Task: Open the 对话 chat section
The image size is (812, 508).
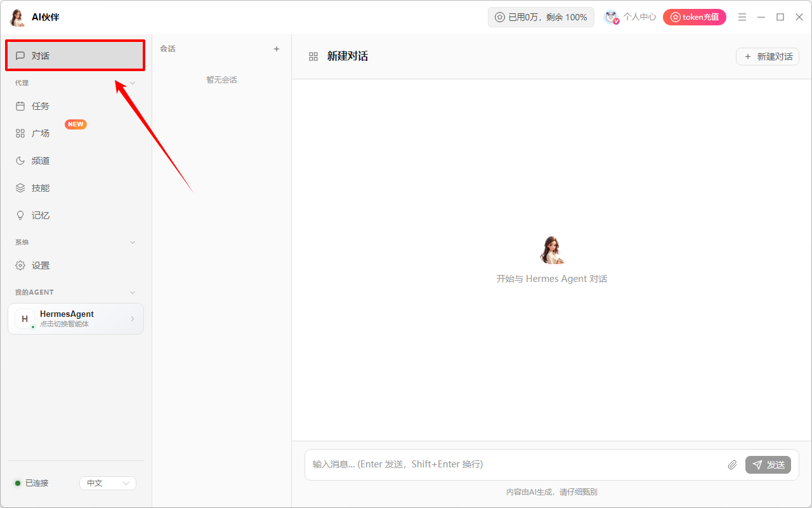Action: [75, 56]
